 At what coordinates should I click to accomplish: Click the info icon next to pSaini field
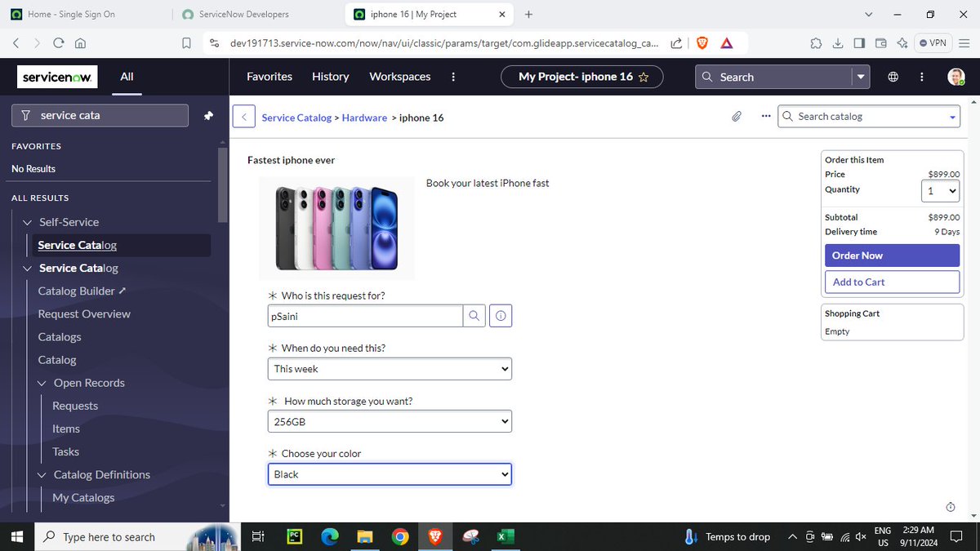click(x=501, y=316)
